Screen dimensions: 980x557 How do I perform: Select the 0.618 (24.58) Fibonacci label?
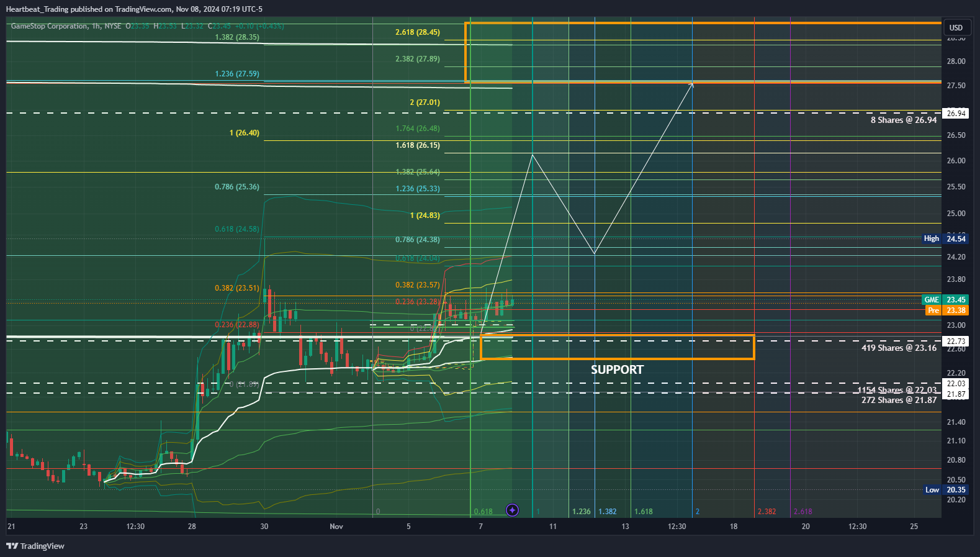(237, 229)
